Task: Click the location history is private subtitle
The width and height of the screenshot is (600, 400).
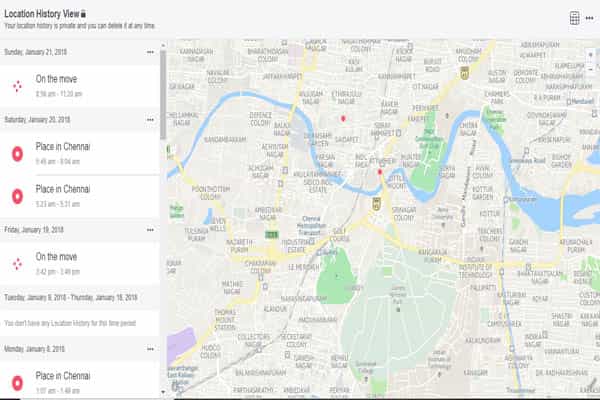Action: point(80,26)
